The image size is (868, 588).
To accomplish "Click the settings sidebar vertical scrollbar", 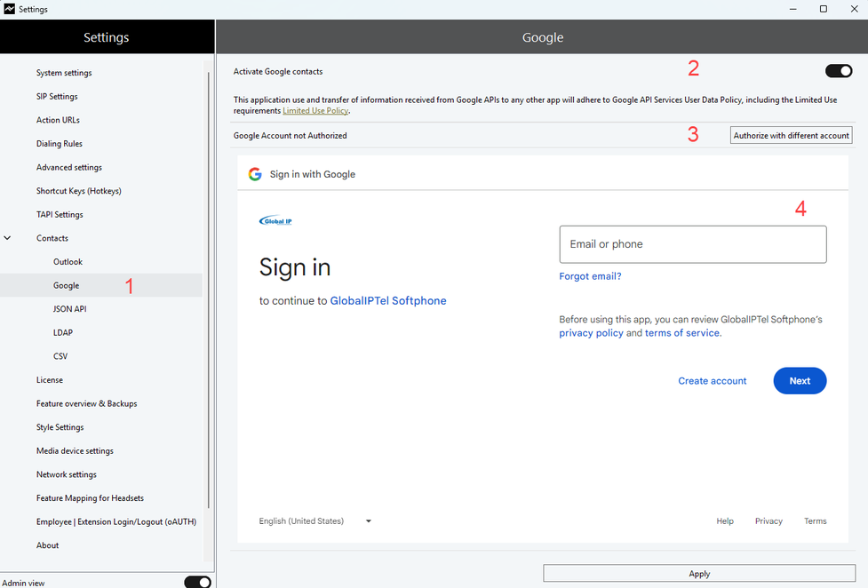I will 209,290.
